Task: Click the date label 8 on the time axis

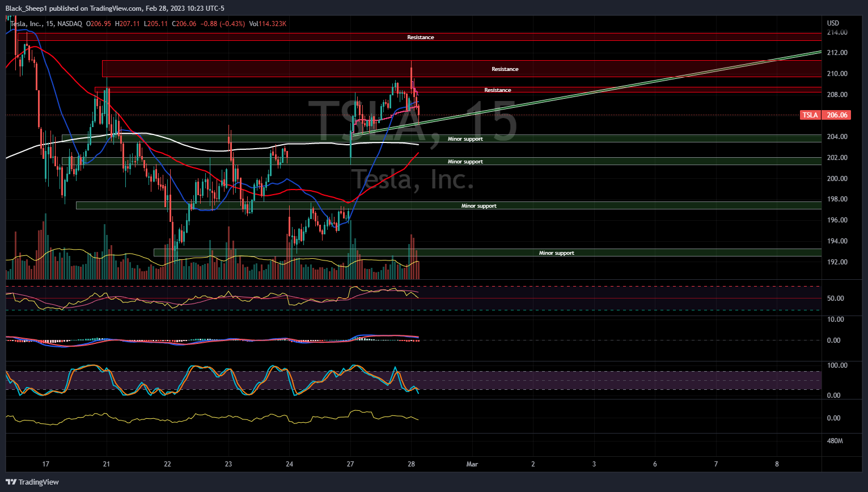Action: [x=777, y=464]
